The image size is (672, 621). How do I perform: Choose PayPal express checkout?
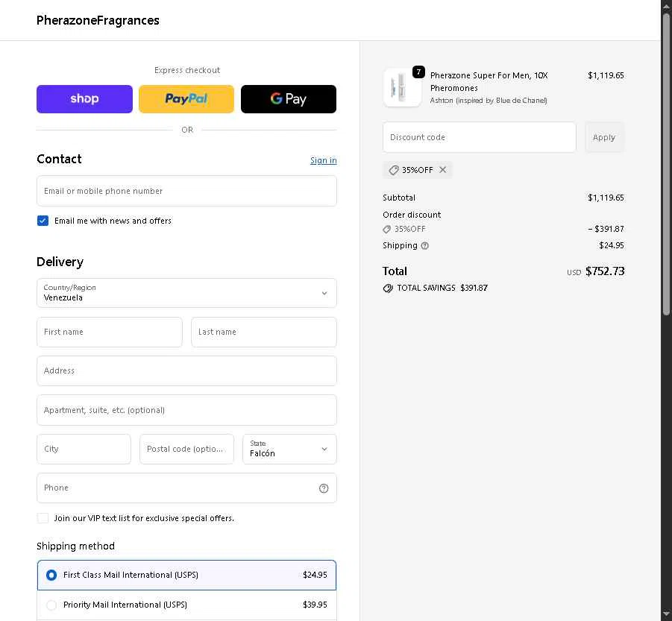[x=186, y=99]
